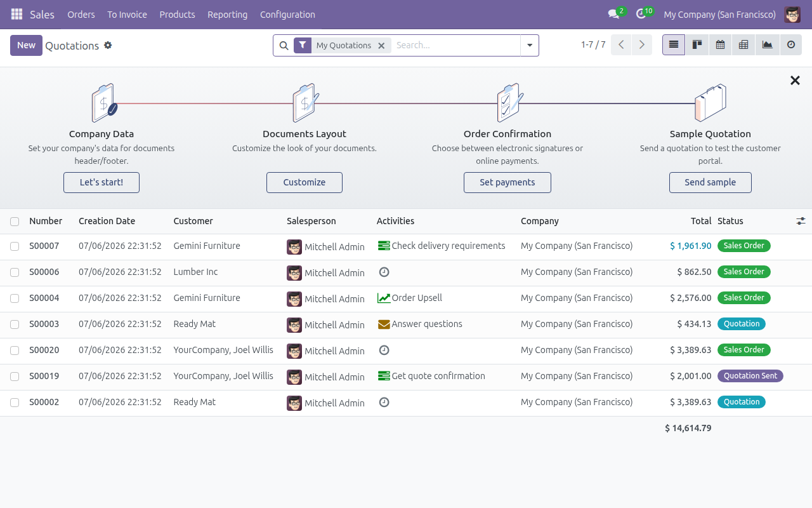Create a New quotation
The width and height of the screenshot is (812, 508).
click(x=26, y=45)
